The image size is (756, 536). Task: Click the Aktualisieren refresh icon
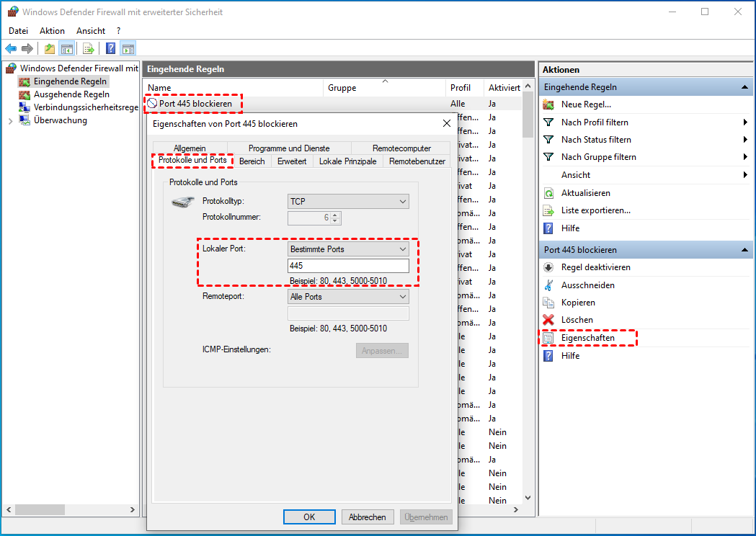548,193
